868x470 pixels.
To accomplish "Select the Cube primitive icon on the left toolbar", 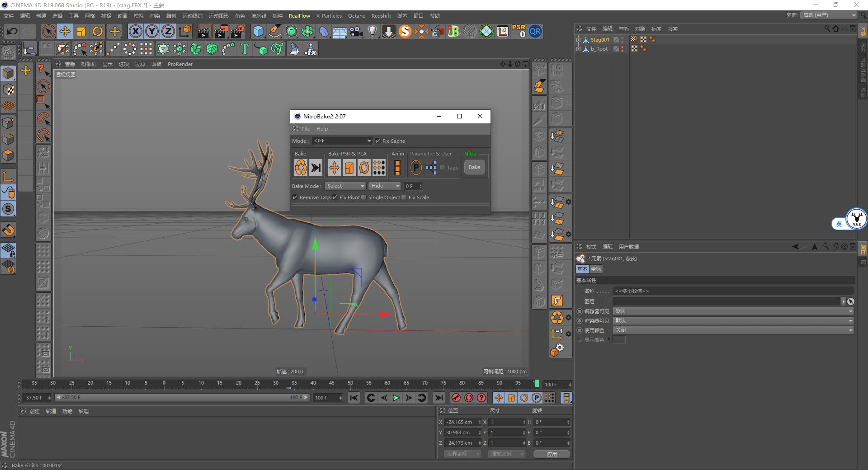I will coord(8,73).
